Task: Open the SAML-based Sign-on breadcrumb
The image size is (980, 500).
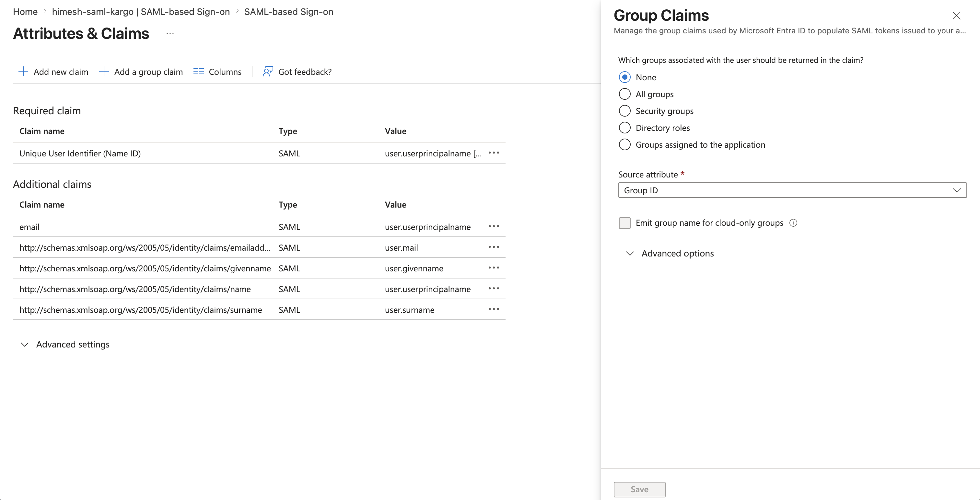Action: pyautogui.click(x=288, y=12)
